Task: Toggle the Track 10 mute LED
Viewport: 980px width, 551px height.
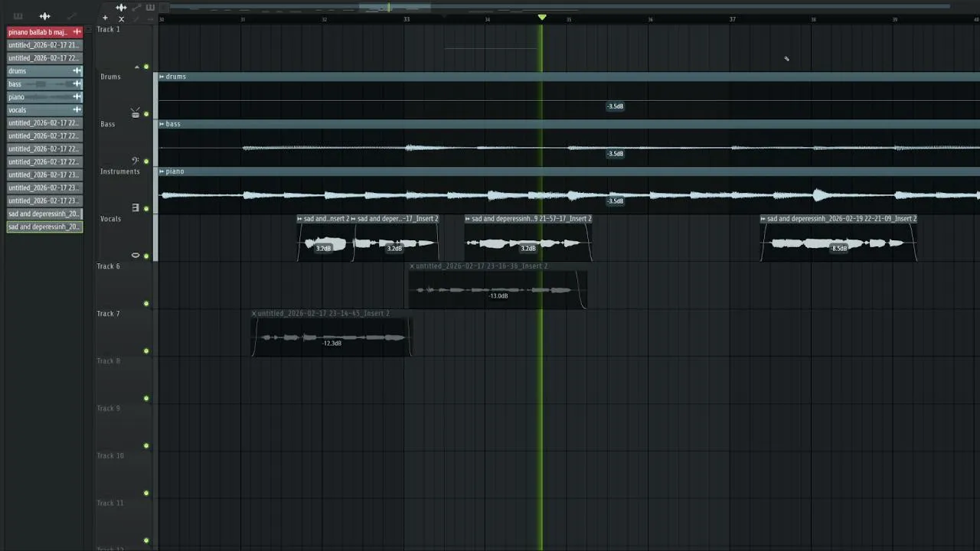Action: 146,494
